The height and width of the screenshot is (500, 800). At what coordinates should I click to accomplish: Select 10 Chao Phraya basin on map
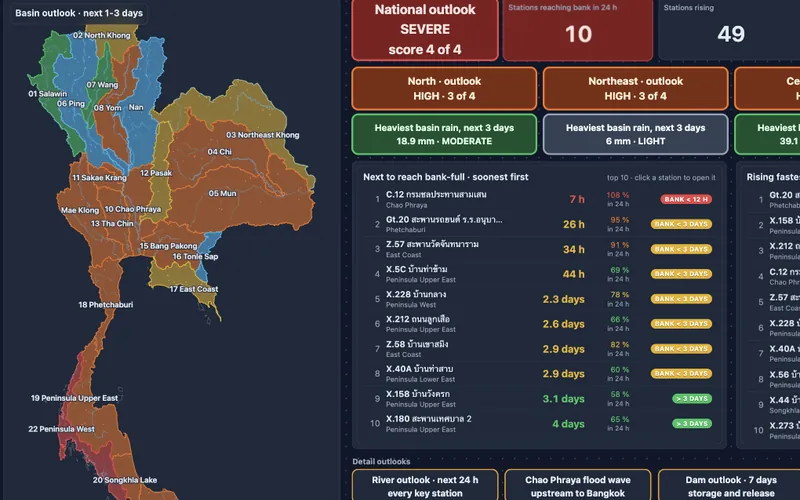(133, 209)
